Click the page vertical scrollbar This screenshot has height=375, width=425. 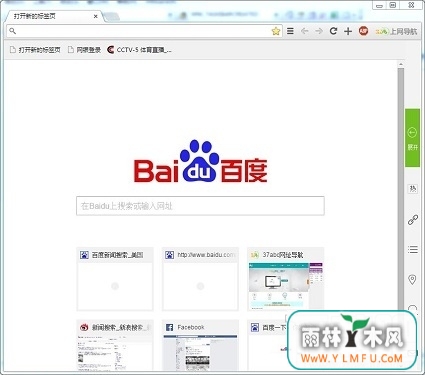(401, 190)
